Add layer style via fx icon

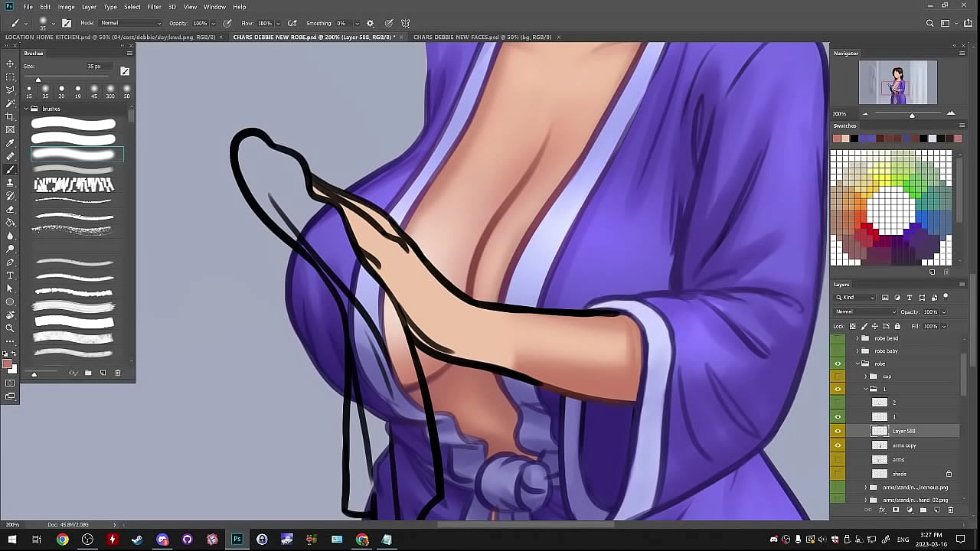coord(882,510)
